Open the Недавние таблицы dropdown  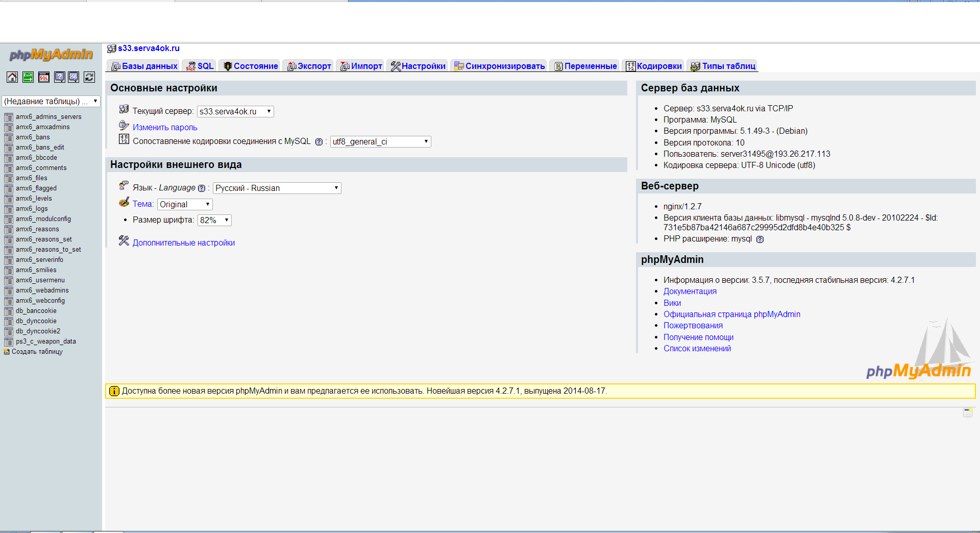(x=51, y=101)
